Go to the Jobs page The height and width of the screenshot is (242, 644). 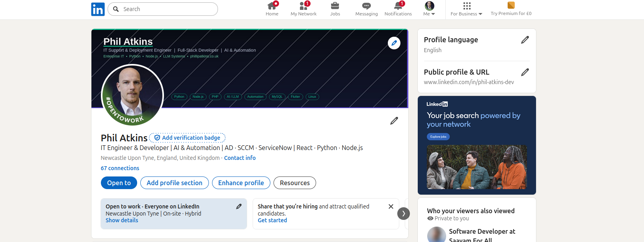(x=335, y=9)
